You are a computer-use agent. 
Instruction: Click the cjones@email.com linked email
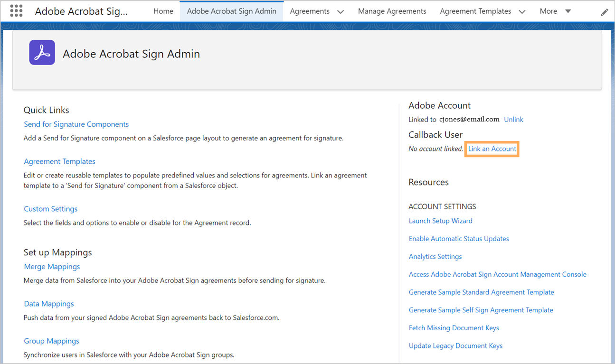pyautogui.click(x=469, y=120)
